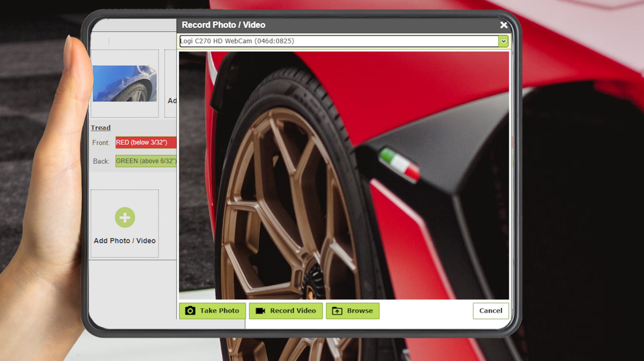Image resolution: width=644 pixels, height=361 pixels.
Task: Start recording with Record Video button text
Action: (293, 311)
